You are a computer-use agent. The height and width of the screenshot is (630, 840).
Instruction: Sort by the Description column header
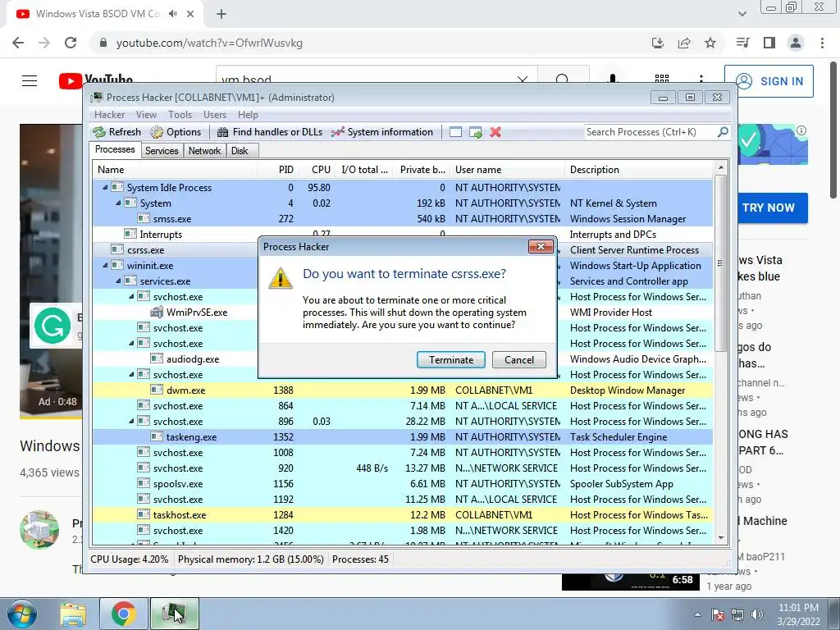[x=638, y=170]
